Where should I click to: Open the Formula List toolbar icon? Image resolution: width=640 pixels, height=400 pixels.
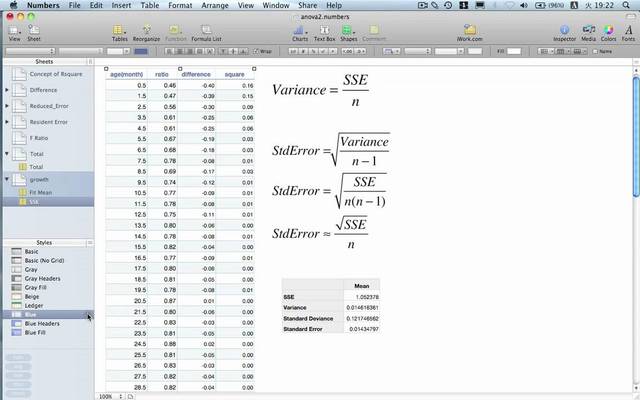[206, 33]
